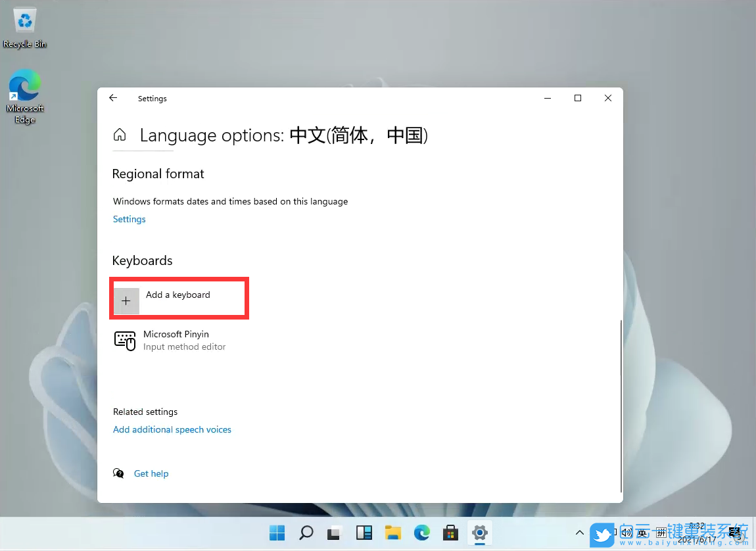Open File Explorer from the taskbar
Viewport: 756px width, 551px height.
coord(392,533)
